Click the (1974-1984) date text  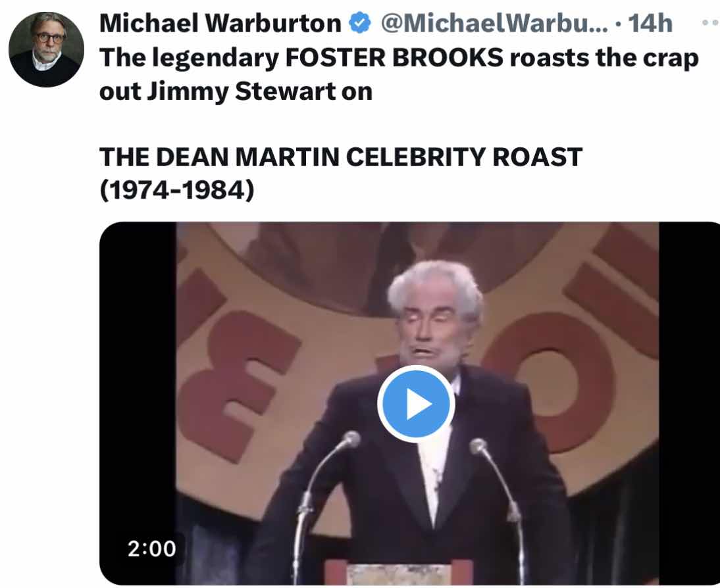pyautogui.click(x=177, y=190)
